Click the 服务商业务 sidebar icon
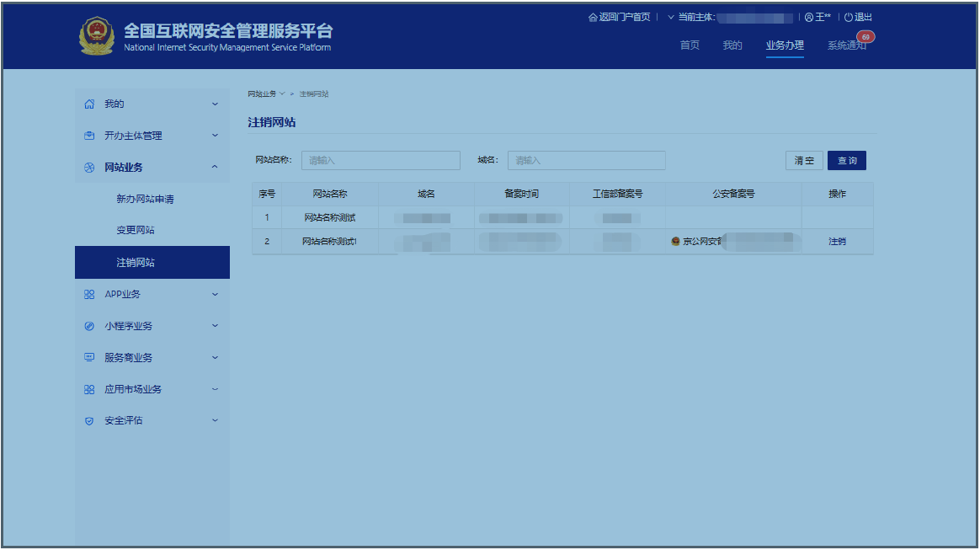 point(89,358)
